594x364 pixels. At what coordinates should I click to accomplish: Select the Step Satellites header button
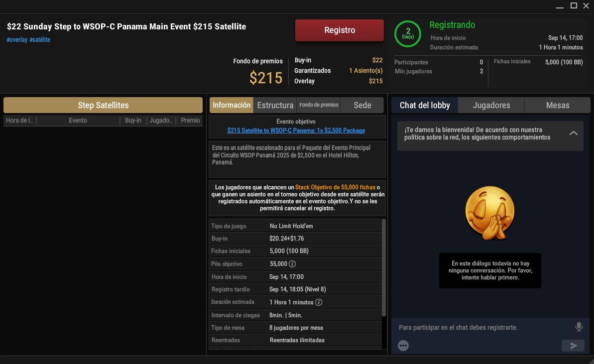(x=103, y=105)
